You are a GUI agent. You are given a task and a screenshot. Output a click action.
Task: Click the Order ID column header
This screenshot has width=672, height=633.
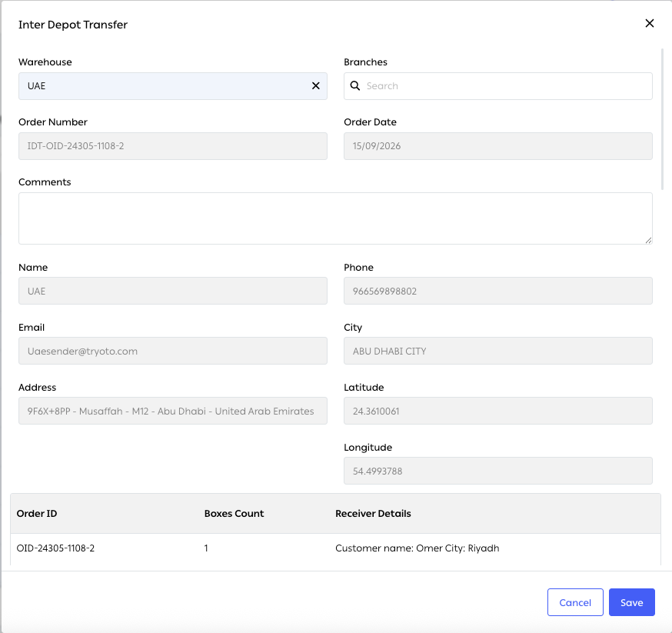37,514
